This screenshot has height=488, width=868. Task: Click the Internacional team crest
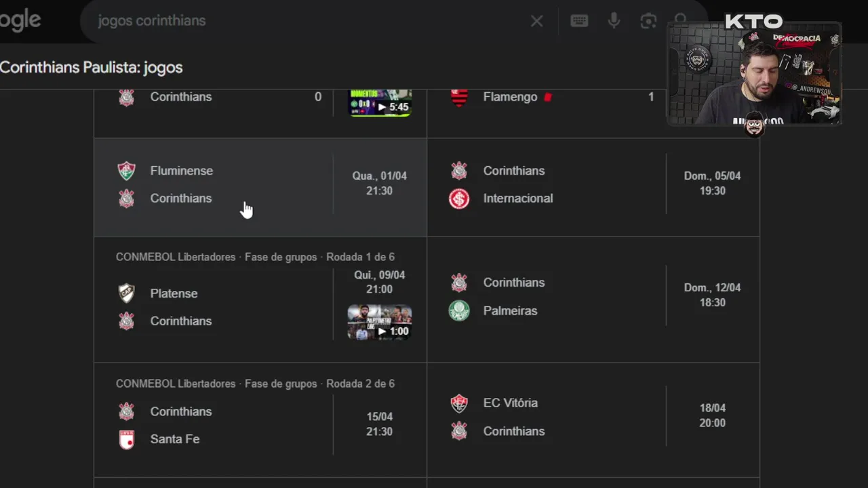pyautogui.click(x=459, y=199)
